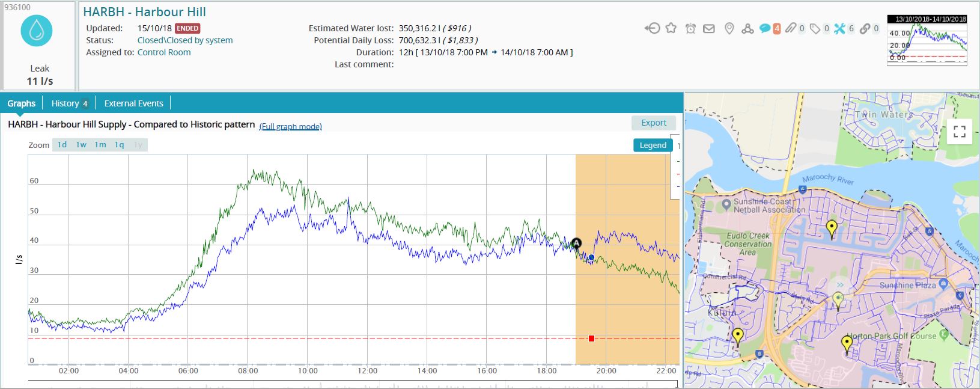Screen dimensions: 980x389
Task: Open the alarm clock reminder icon
Action: tap(690, 28)
